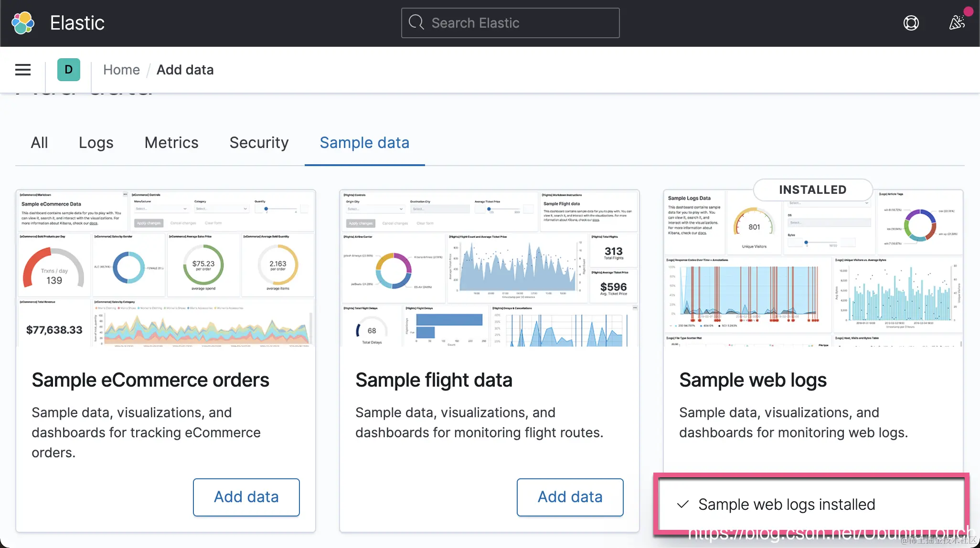The image size is (980, 548).
Task: Open the hamburger navigation menu
Action: pyautogui.click(x=23, y=70)
